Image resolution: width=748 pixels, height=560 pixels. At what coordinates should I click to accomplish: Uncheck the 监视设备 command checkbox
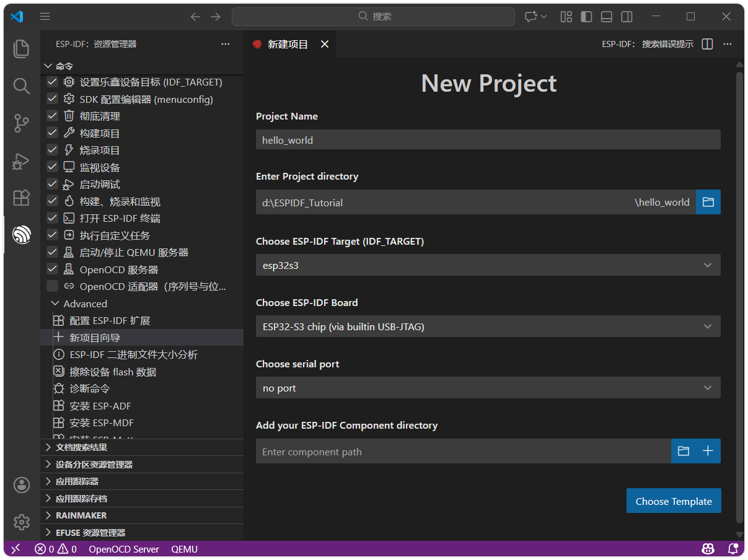point(52,167)
